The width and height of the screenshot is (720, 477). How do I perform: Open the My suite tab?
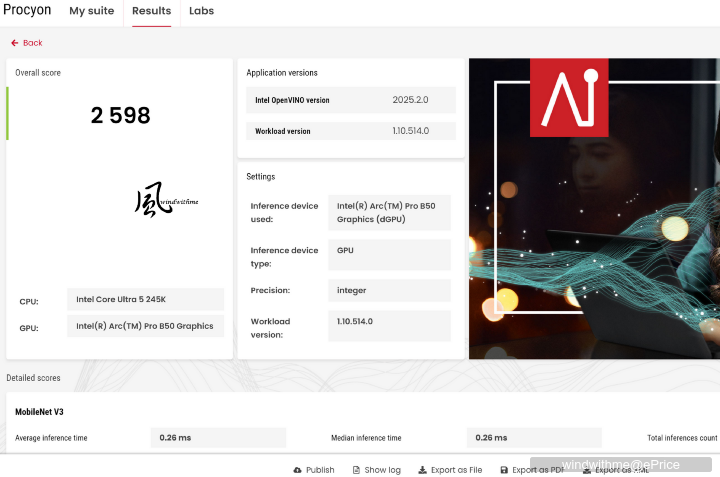91,12
